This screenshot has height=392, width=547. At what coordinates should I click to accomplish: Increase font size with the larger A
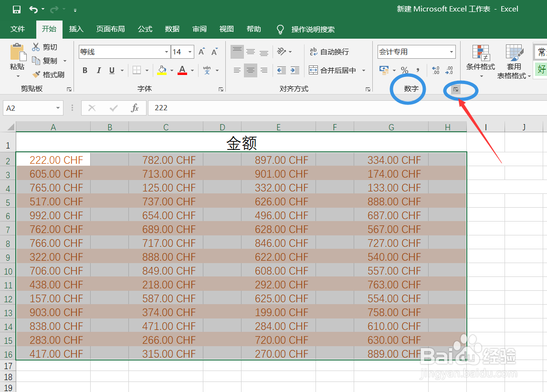201,52
